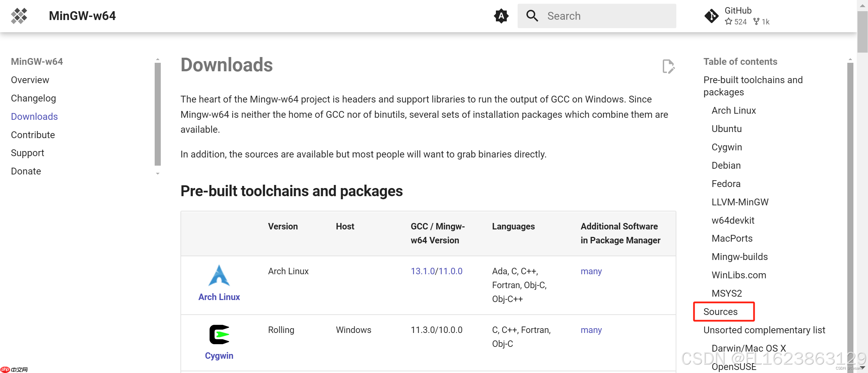The image size is (868, 373).
Task: Click the MinGW-w64 diamond logo icon
Action: tap(19, 16)
